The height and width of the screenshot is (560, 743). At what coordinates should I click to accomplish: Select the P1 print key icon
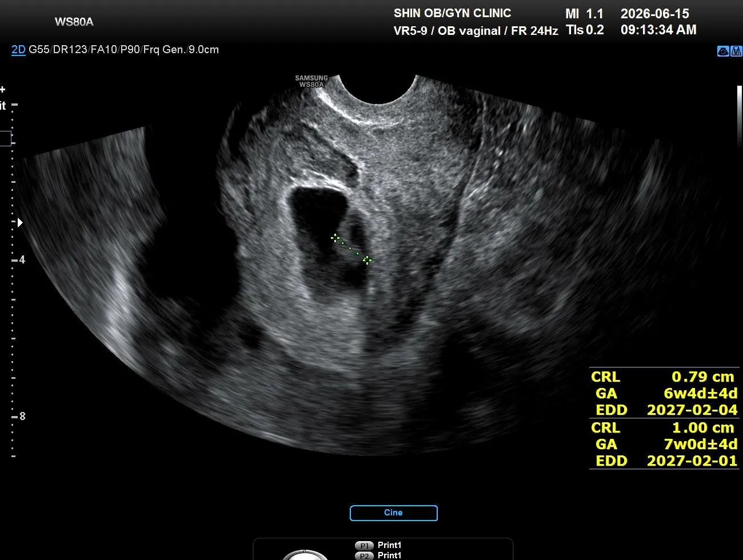tap(364, 546)
